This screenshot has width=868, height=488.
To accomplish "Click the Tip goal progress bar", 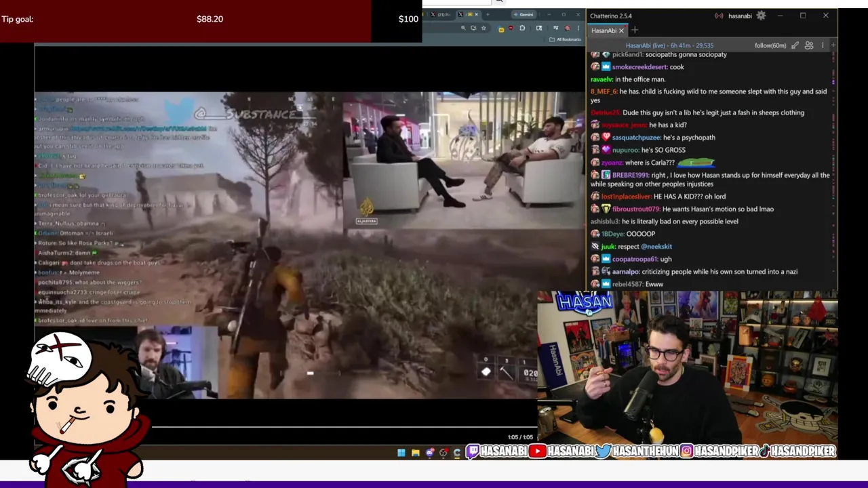I will [x=211, y=21].
